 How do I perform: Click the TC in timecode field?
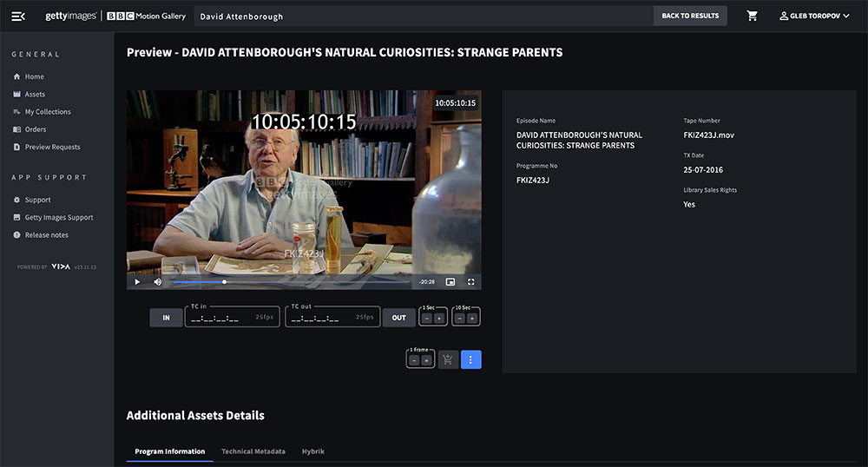pyautogui.click(x=221, y=319)
